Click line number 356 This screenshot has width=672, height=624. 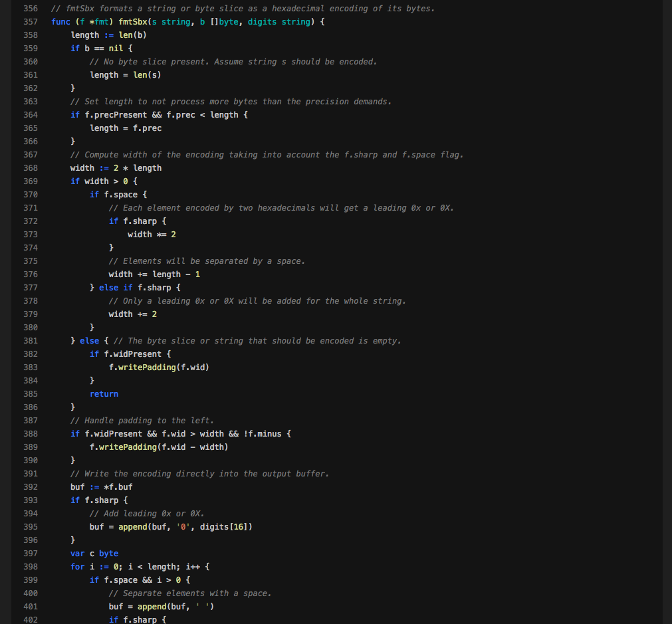pyautogui.click(x=31, y=9)
